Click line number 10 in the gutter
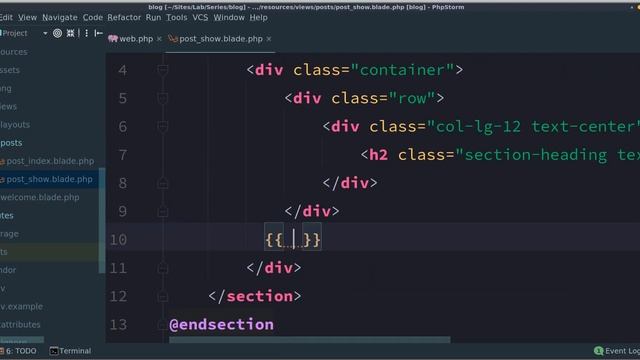 click(x=118, y=240)
